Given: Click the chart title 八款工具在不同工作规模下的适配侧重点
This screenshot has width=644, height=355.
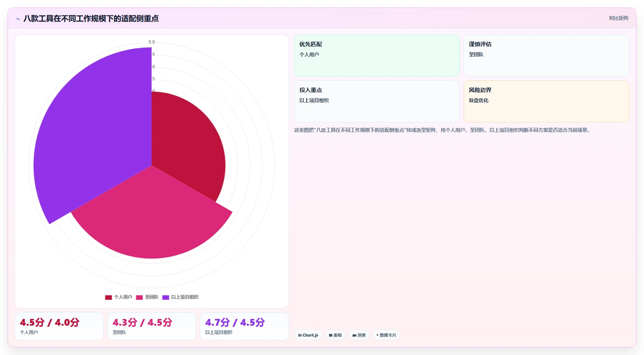Looking at the screenshot, I should click(x=91, y=18).
